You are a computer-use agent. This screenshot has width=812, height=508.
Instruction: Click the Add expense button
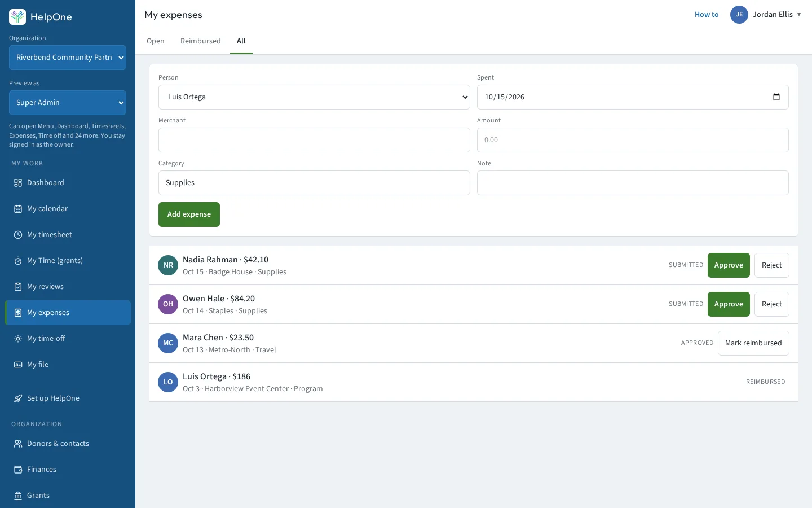[x=189, y=214]
